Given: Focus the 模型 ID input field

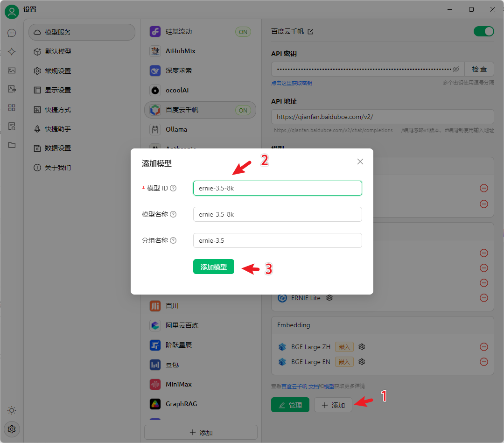Looking at the screenshot, I should pos(277,188).
